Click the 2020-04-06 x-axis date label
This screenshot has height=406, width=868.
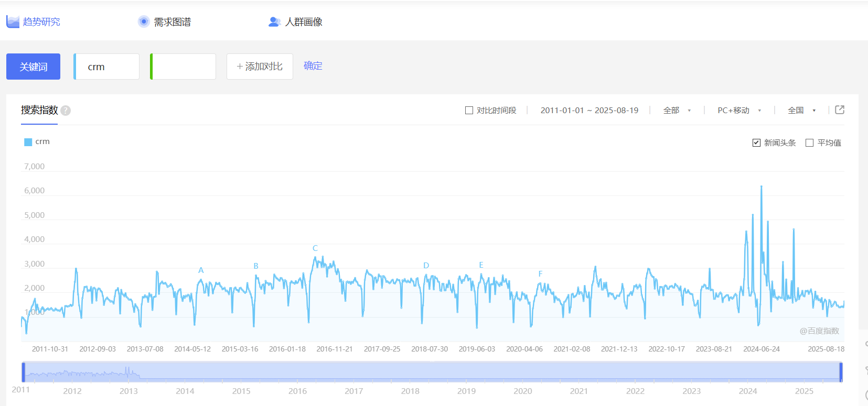click(524, 349)
